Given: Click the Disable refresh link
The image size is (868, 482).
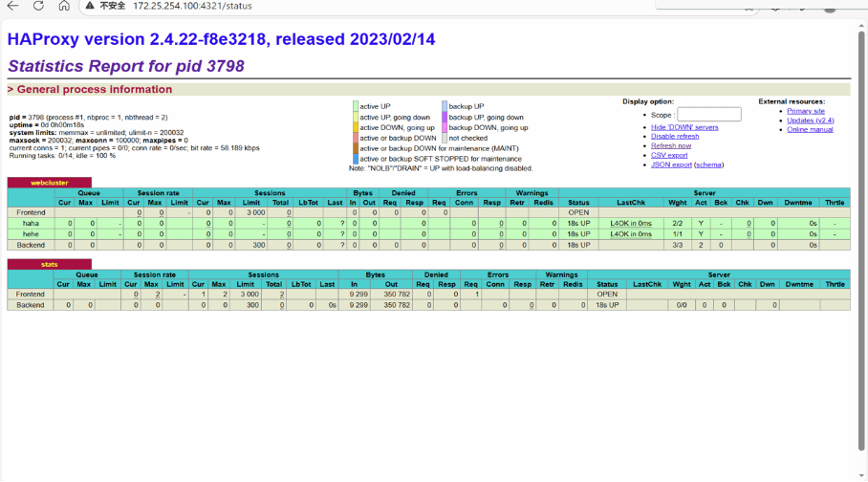Looking at the screenshot, I should [x=675, y=137].
